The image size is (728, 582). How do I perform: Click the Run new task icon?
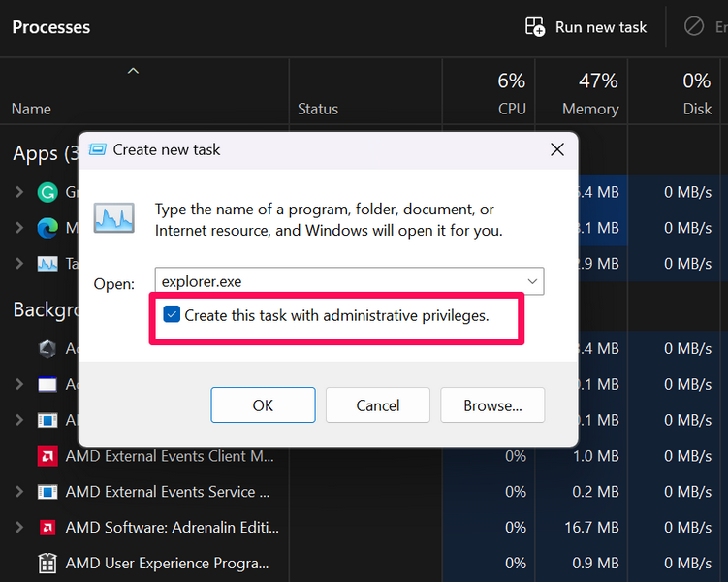coord(535,27)
